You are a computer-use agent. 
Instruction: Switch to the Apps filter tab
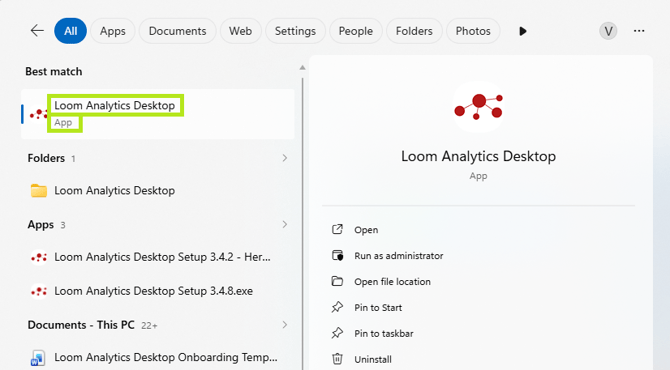click(x=113, y=31)
